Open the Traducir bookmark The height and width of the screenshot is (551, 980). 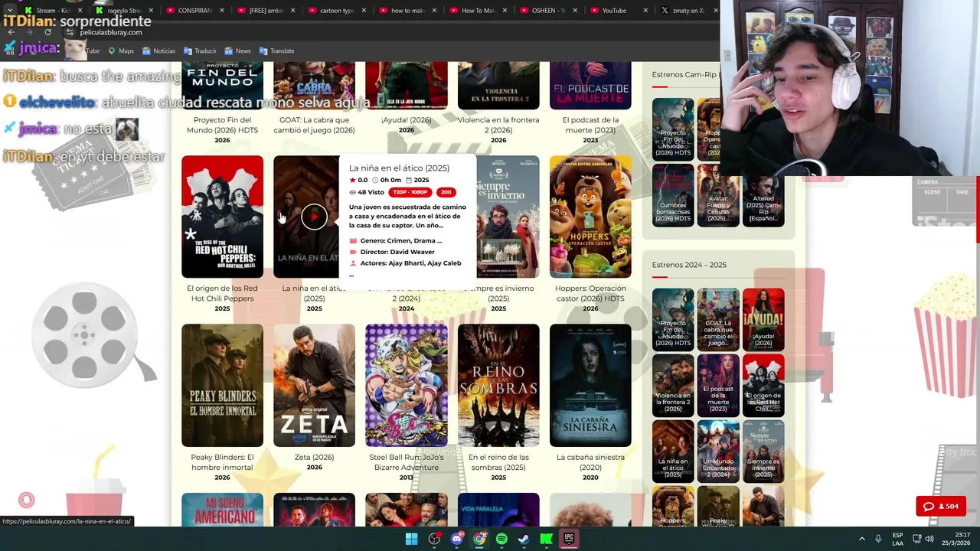[200, 51]
